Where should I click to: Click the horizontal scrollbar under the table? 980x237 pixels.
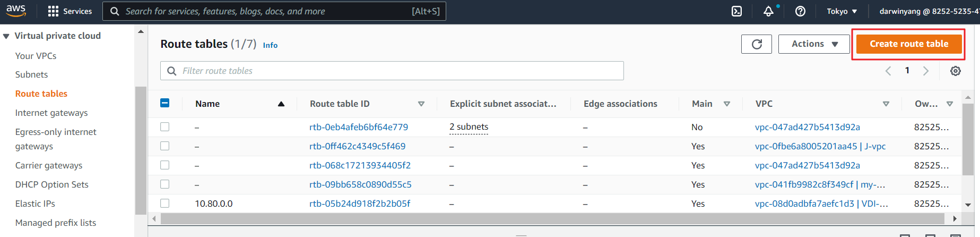[552, 218]
